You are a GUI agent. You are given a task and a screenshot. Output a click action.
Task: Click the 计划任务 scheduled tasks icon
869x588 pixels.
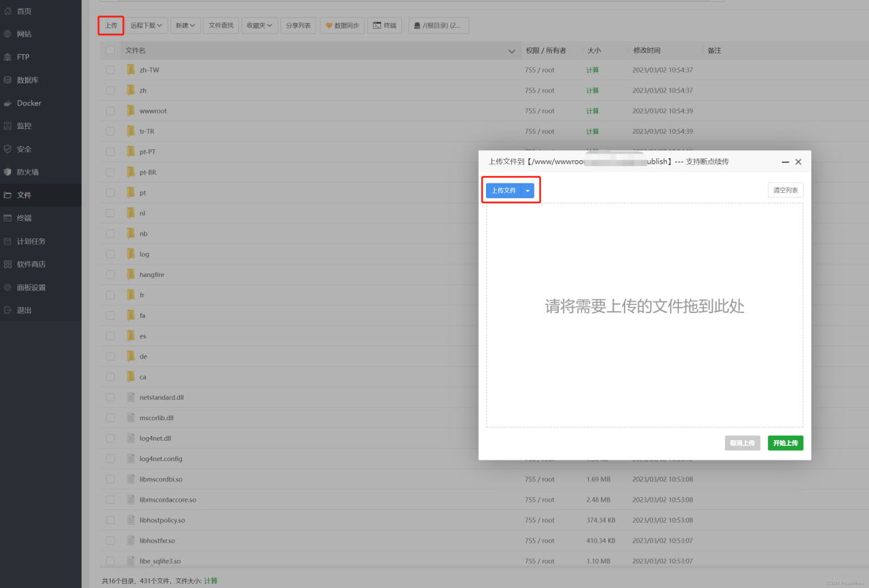tap(7, 241)
